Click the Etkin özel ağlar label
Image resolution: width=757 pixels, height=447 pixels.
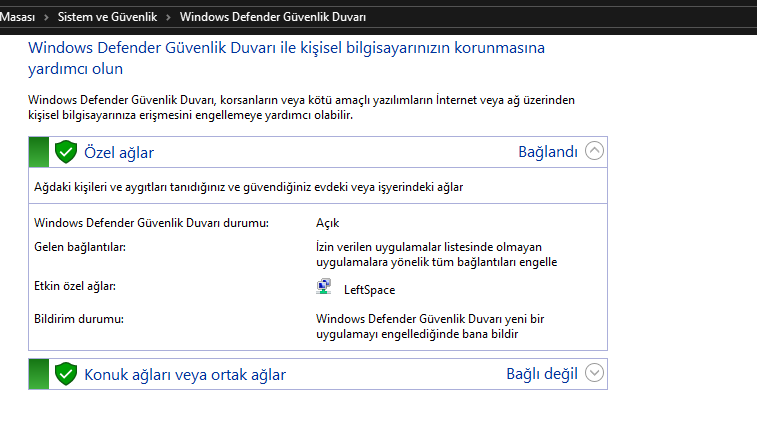75,286
